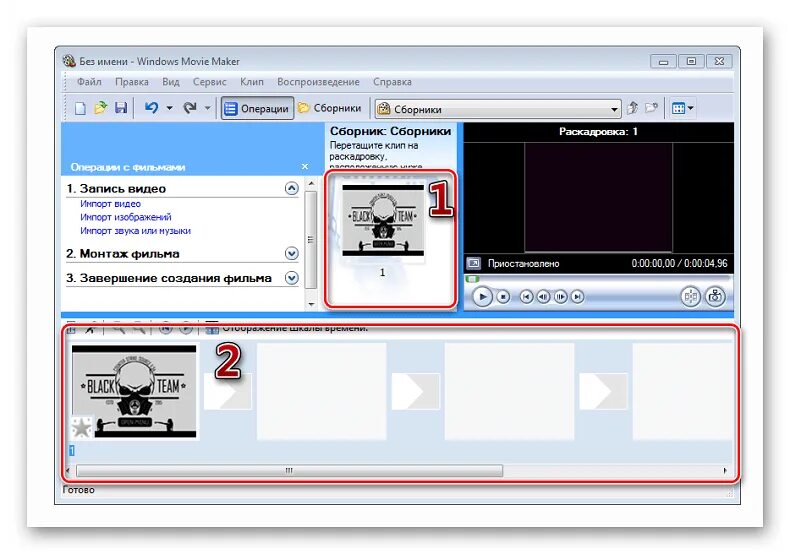Click the clip label 1 under storyboard
The height and width of the screenshot is (554, 790).
[72, 450]
